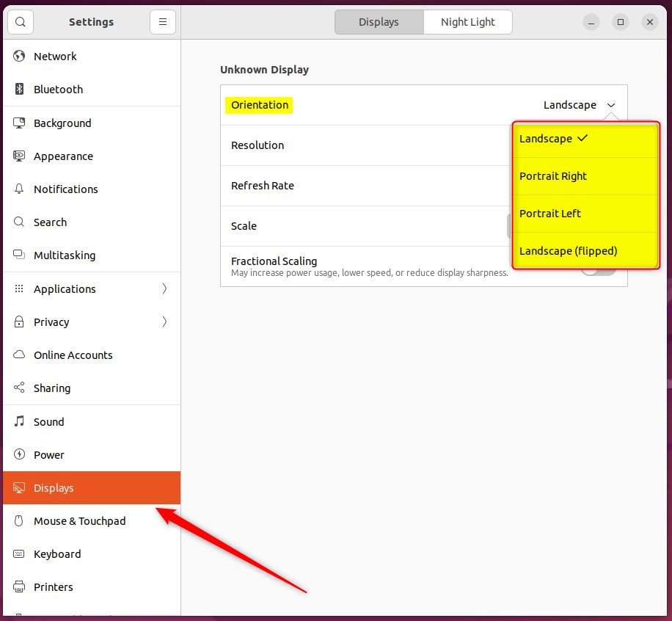The image size is (672, 621).
Task: Toggle the Fractional Scaling switch
Action: [x=599, y=271]
